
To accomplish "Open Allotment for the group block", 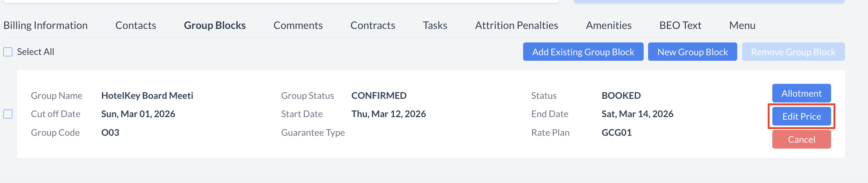I will [x=801, y=94].
